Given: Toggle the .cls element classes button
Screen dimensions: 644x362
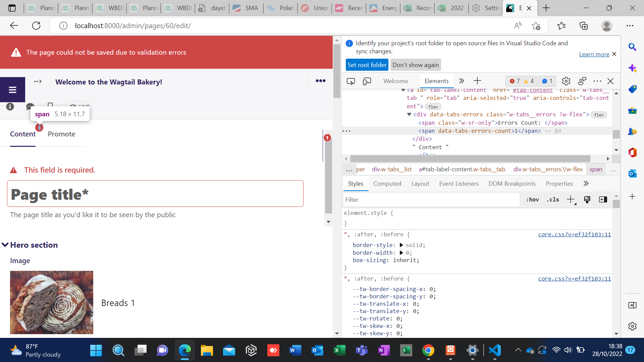Looking at the screenshot, I should point(553,199).
